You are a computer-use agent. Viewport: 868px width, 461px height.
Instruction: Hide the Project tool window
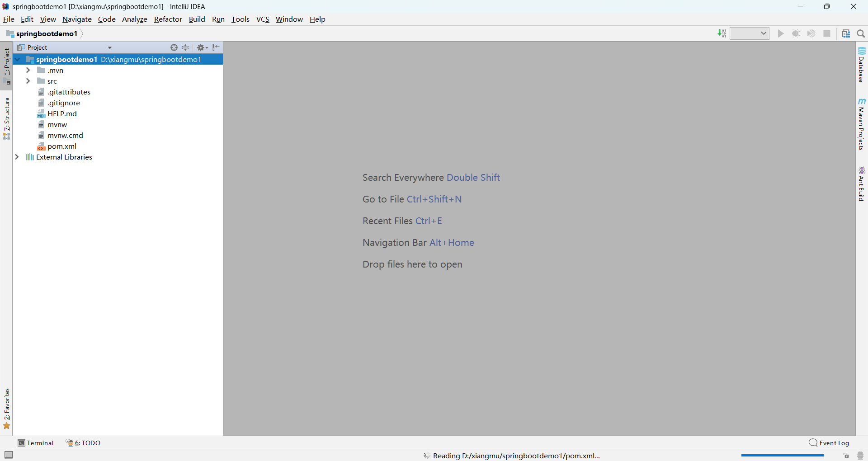click(x=216, y=47)
